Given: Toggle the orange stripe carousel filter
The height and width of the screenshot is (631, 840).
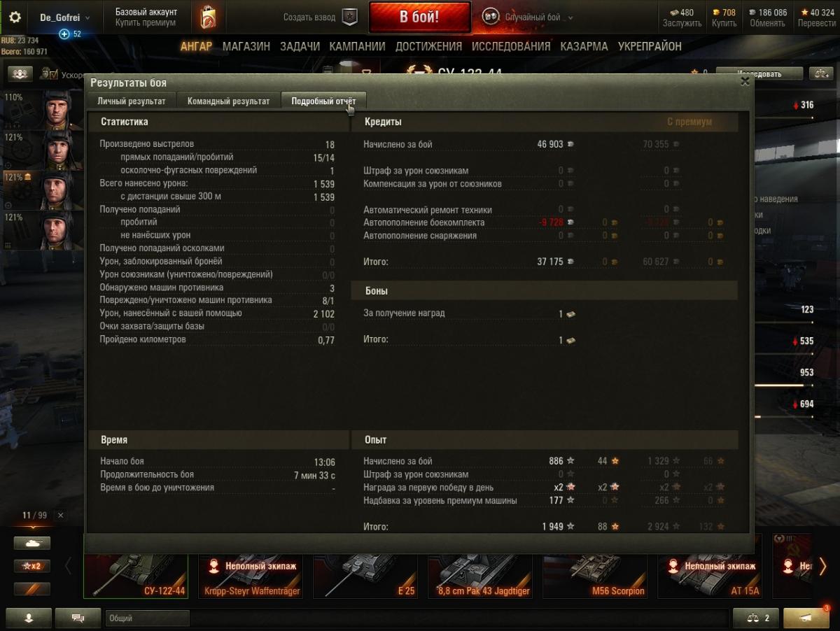Looking at the screenshot, I should 31,589.
